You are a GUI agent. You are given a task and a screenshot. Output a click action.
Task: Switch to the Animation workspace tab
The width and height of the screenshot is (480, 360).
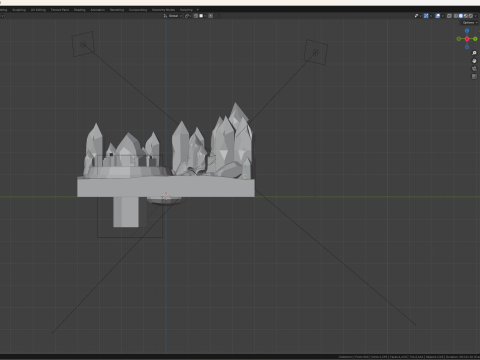coord(98,10)
